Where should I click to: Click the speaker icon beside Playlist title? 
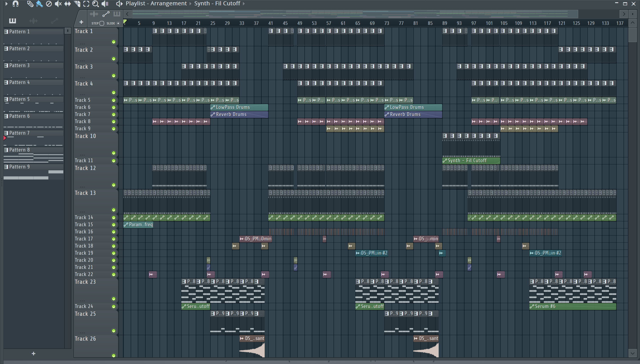pyautogui.click(x=119, y=4)
